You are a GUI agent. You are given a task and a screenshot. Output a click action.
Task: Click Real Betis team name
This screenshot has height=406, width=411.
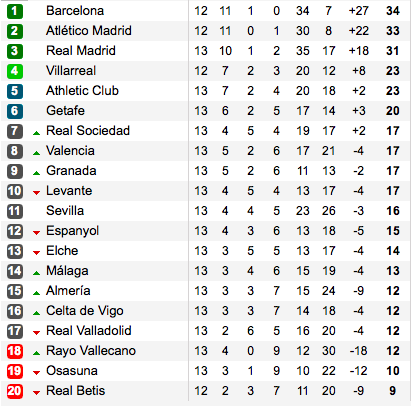pos(75,391)
